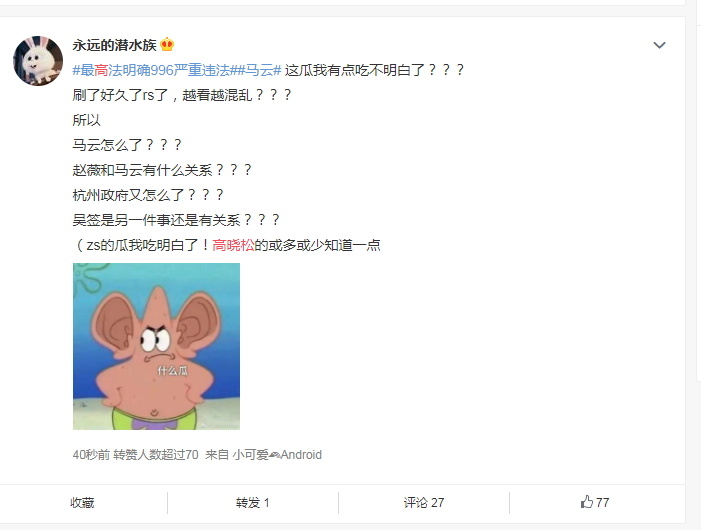Enlarge the Patrick Star meme image

click(156, 346)
